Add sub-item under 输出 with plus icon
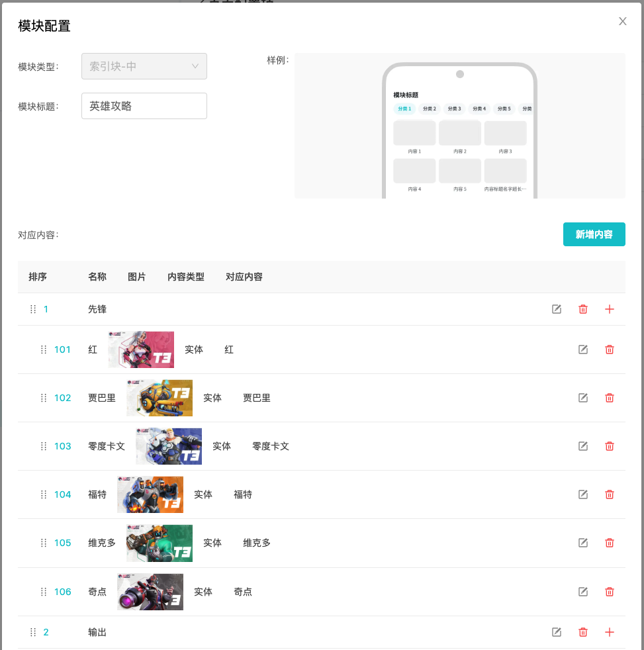The image size is (644, 650). coord(610,632)
